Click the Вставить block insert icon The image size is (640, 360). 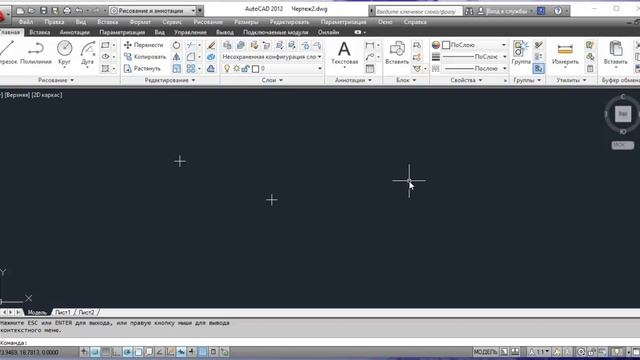pyautogui.click(x=397, y=53)
